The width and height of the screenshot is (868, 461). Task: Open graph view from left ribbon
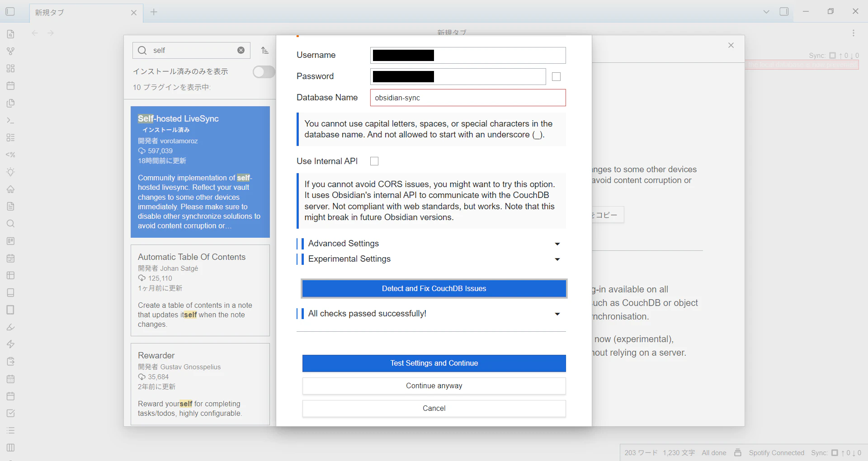click(x=11, y=51)
